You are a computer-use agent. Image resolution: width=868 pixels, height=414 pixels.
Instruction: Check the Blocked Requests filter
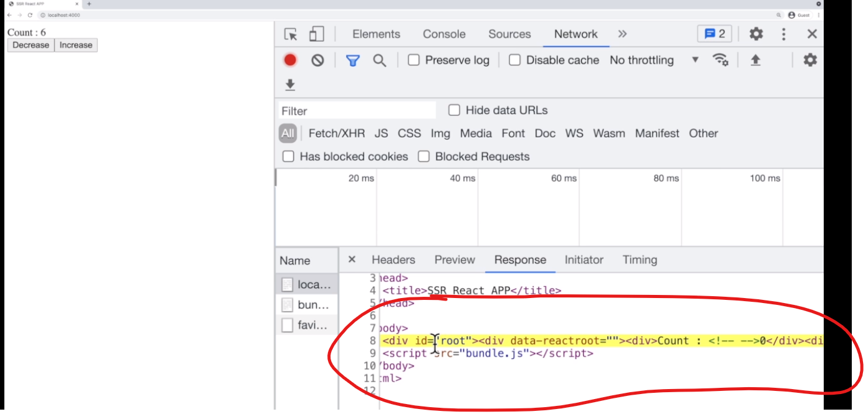(423, 156)
